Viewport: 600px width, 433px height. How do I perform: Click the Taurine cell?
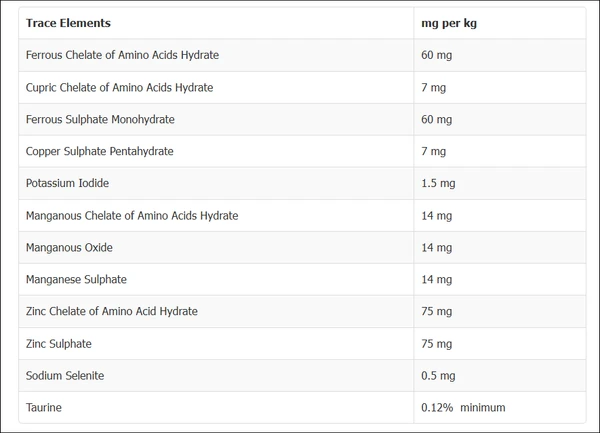point(43,407)
